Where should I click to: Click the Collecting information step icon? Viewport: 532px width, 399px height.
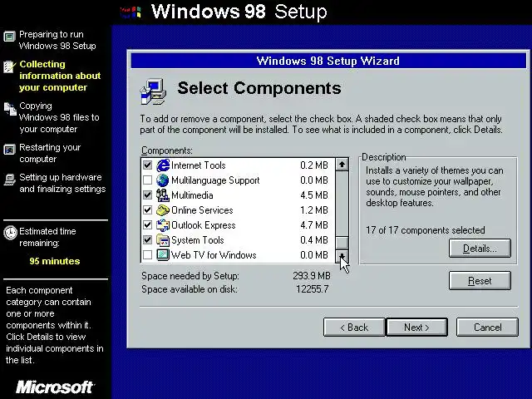point(9,66)
